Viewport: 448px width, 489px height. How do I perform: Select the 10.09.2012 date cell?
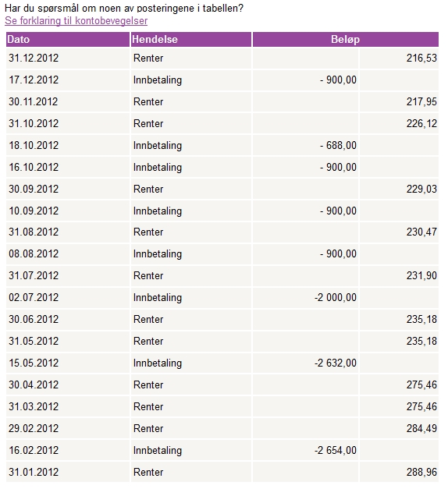coord(68,211)
